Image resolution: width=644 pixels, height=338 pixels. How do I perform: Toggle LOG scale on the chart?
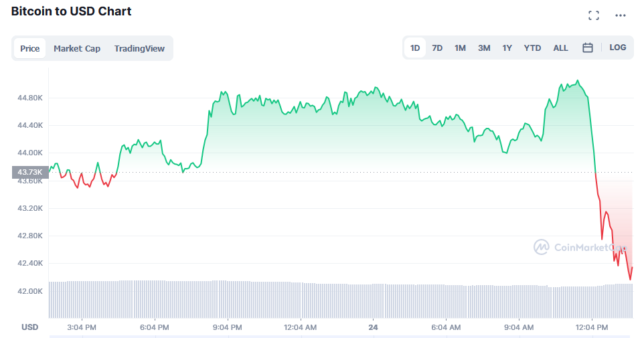618,48
